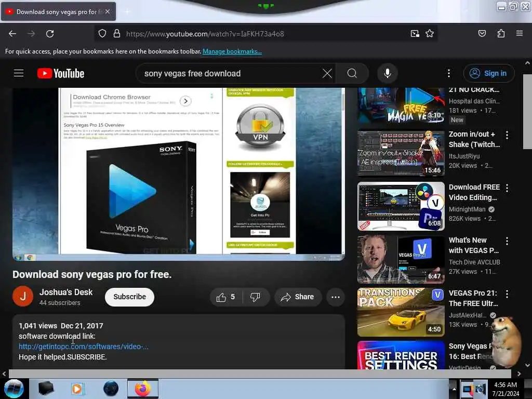
Task: Open the Joshua's Desk channel name
Action: pos(66,292)
